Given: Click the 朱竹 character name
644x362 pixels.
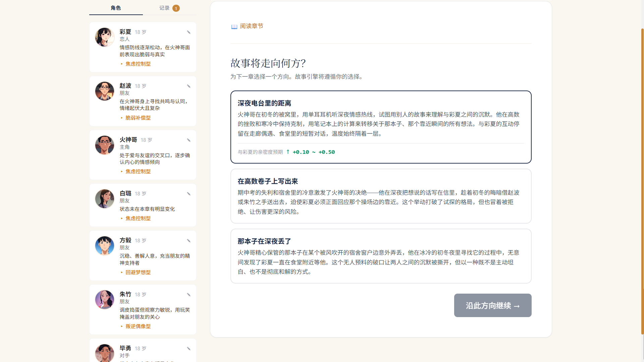Looking at the screenshot, I should coord(125,294).
